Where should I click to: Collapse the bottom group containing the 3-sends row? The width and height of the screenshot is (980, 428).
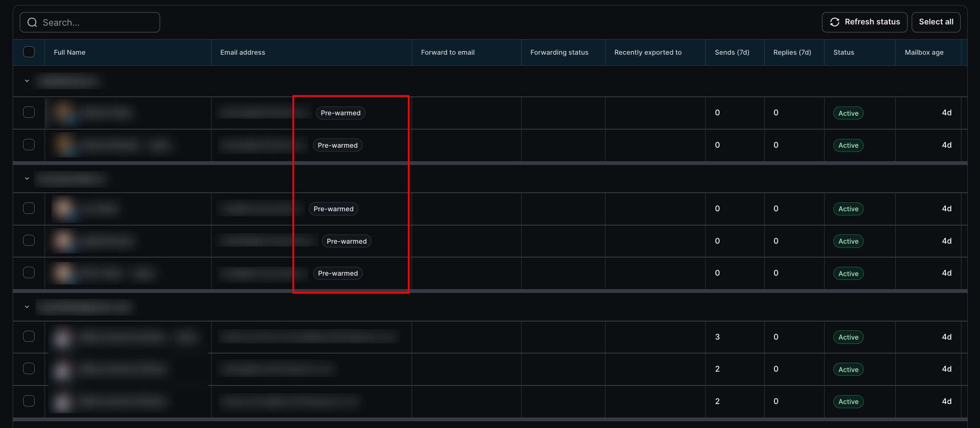tap(27, 307)
